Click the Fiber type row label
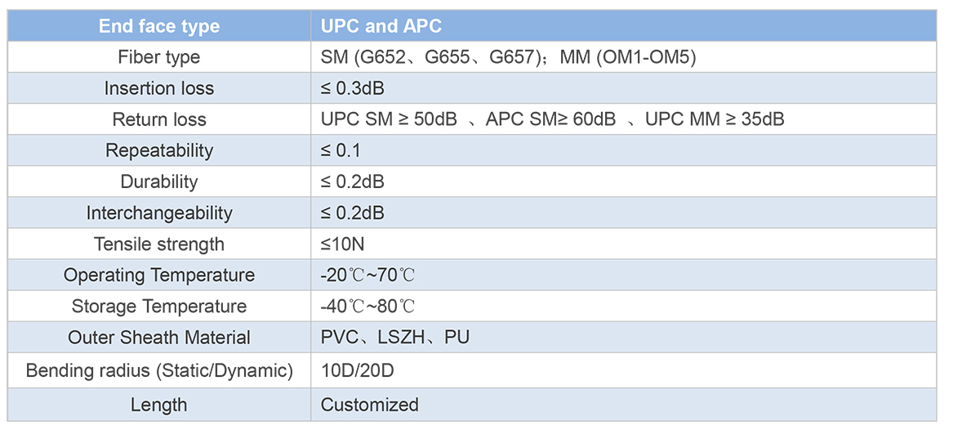Image resolution: width=980 pixels, height=430 pixels. 159,57
